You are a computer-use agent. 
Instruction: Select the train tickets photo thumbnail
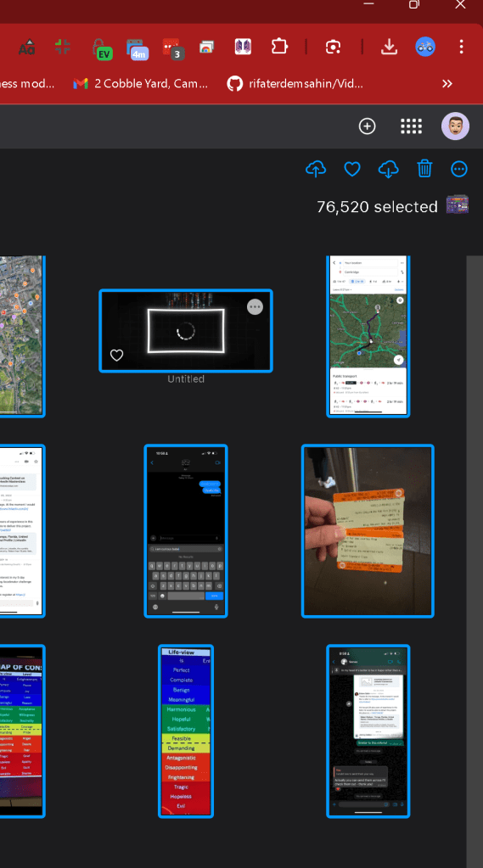(x=368, y=531)
